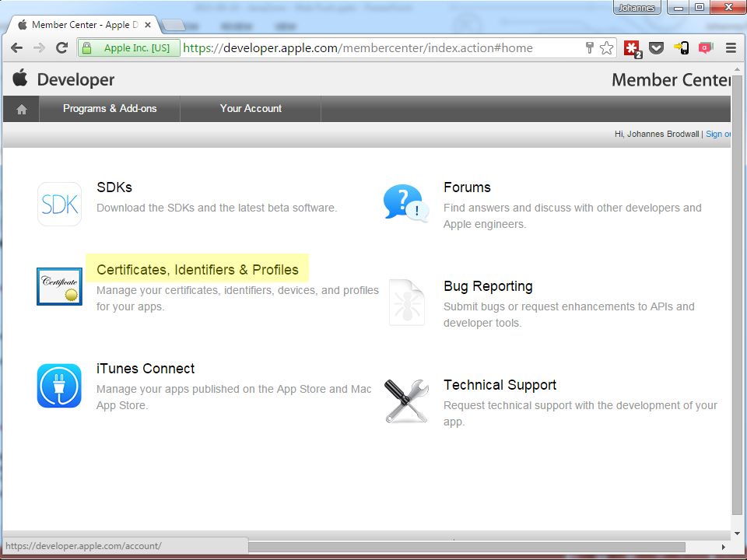Click the red chat bubble extension icon
Screen dimensions: 747x560
pyautogui.click(x=706, y=47)
